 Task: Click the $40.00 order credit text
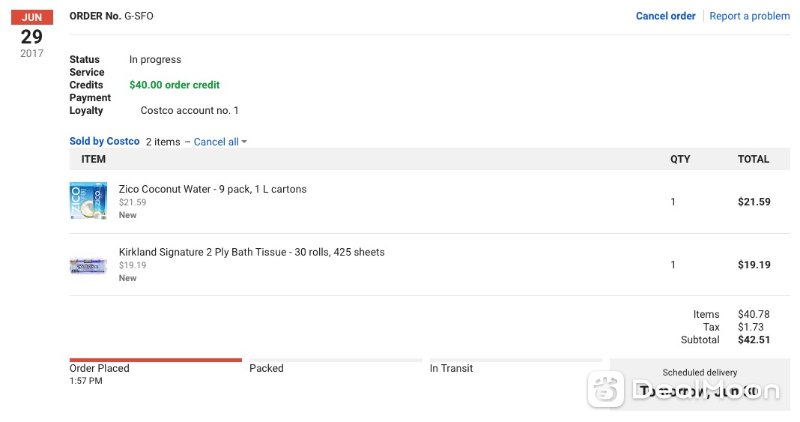(x=174, y=85)
